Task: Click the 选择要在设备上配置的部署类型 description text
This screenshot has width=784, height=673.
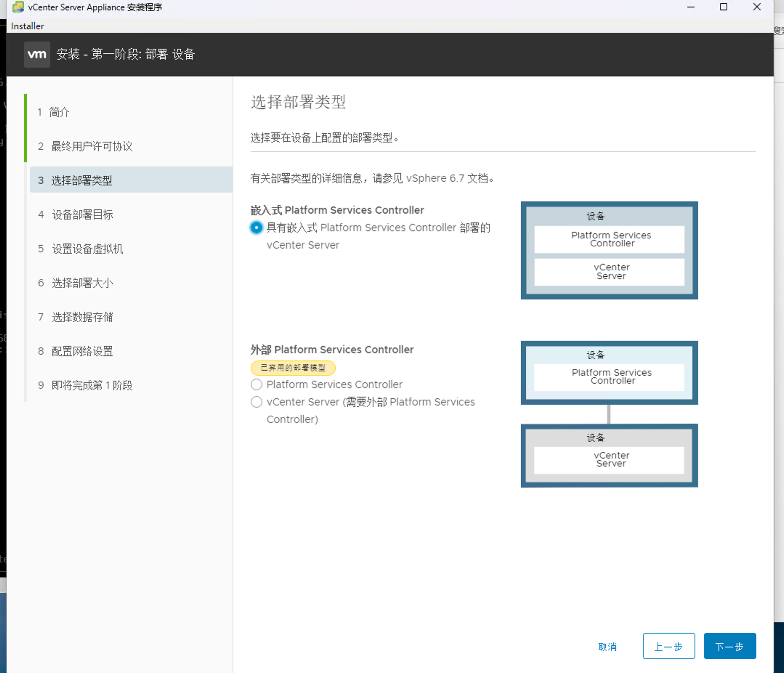Action: coord(325,138)
